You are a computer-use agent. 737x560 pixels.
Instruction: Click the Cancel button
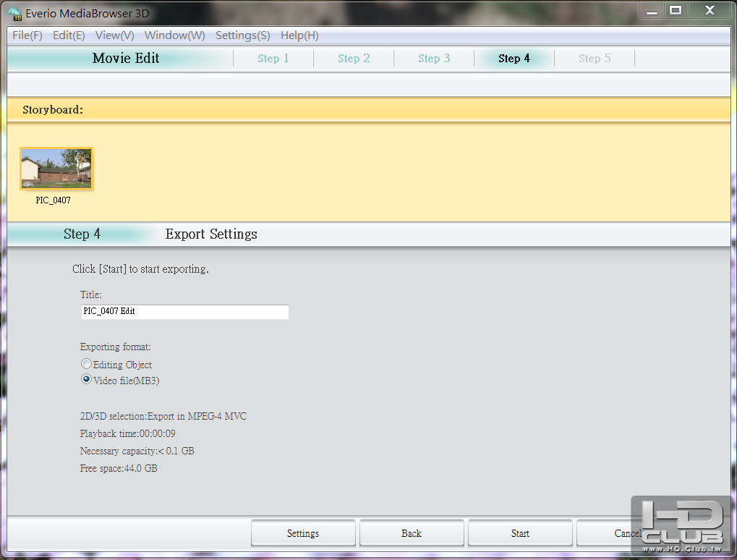click(x=628, y=533)
